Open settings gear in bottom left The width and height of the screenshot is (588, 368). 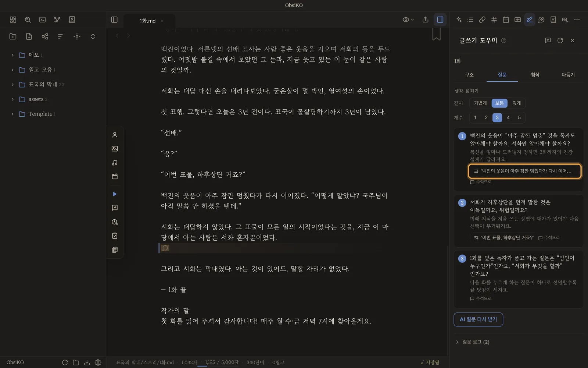98,362
